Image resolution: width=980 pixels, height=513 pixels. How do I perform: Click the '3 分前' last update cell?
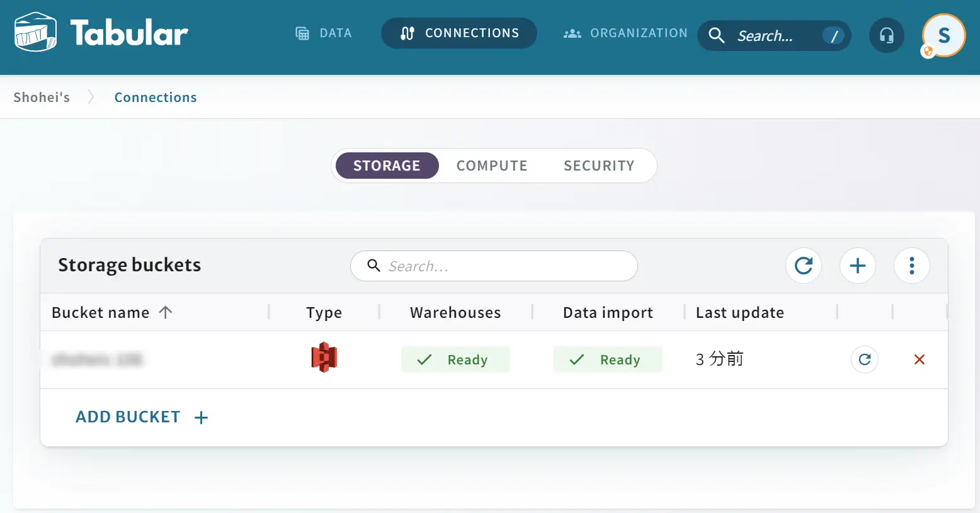coord(720,359)
